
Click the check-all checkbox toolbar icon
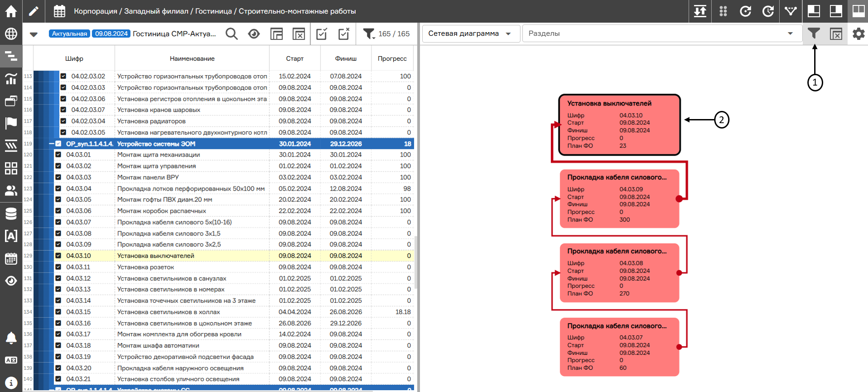tap(322, 33)
